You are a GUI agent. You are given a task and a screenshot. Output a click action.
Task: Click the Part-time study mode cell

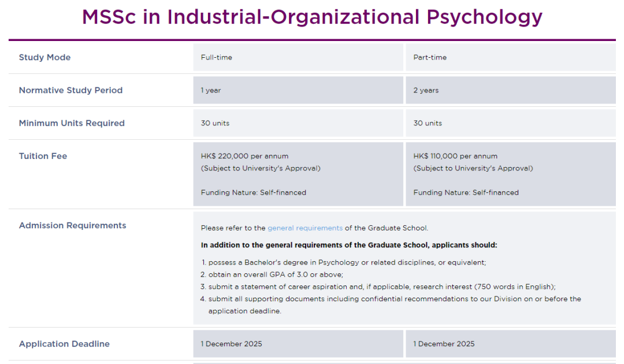(x=511, y=57)
